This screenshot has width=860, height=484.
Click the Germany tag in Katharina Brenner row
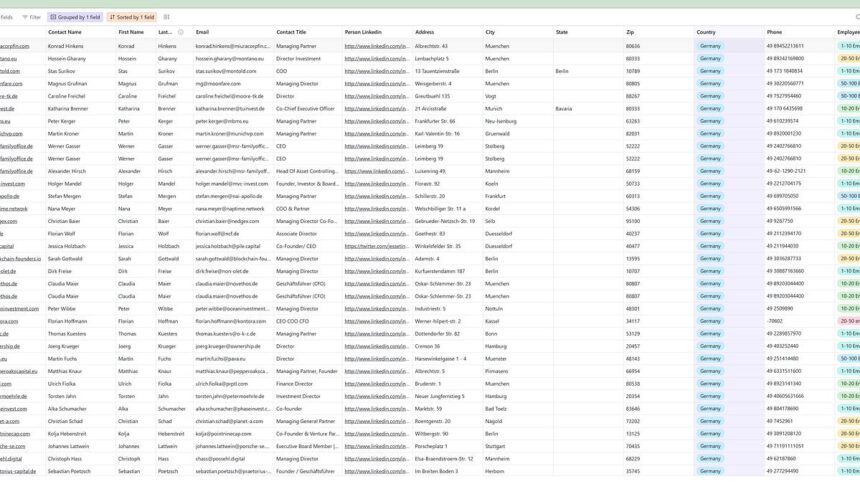710,109
